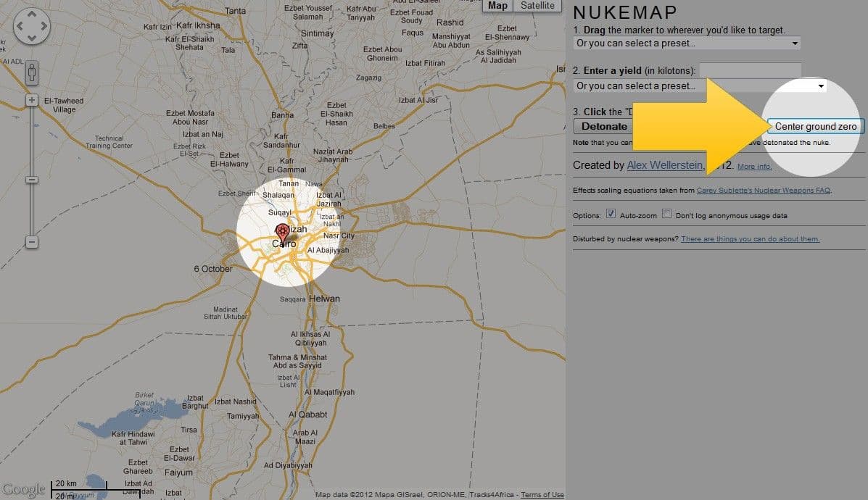Image resolution: width=868 pixels, height=500 pixels.
Task: Pan the map right with the arrow
Action: (x=44, y=26)
